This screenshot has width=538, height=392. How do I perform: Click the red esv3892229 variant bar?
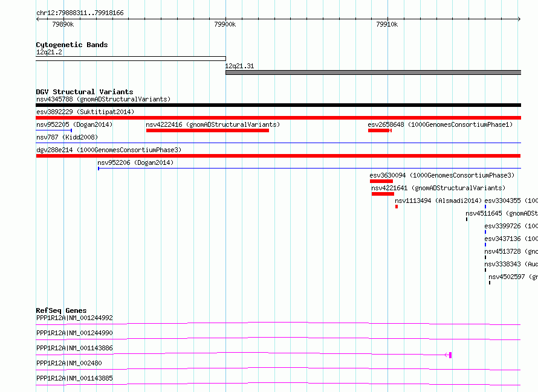[279, 118]
